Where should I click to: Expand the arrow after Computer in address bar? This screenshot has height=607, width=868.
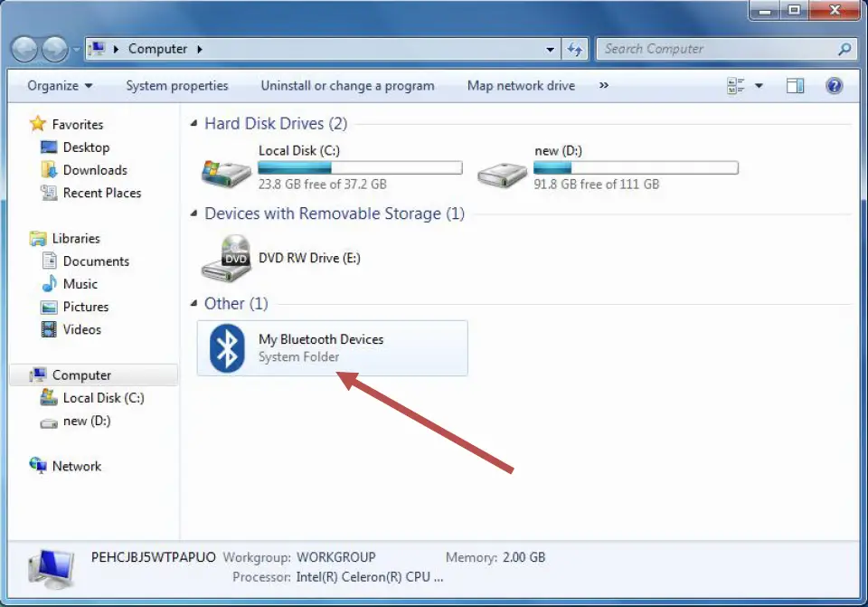pos(200,49)
